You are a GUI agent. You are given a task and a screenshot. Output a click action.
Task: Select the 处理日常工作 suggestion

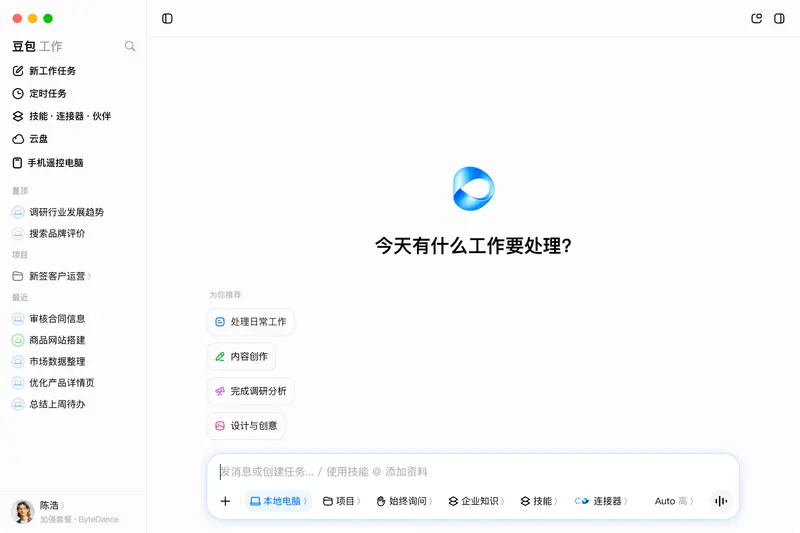coord(251,322)
